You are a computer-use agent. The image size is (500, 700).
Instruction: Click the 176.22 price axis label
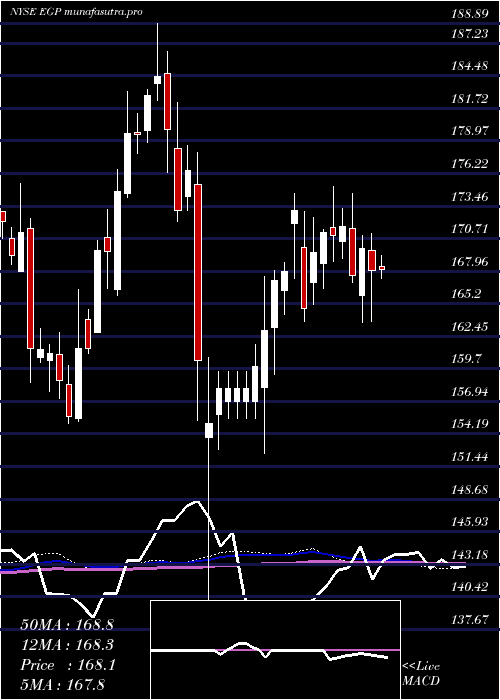tap(469, 163)
